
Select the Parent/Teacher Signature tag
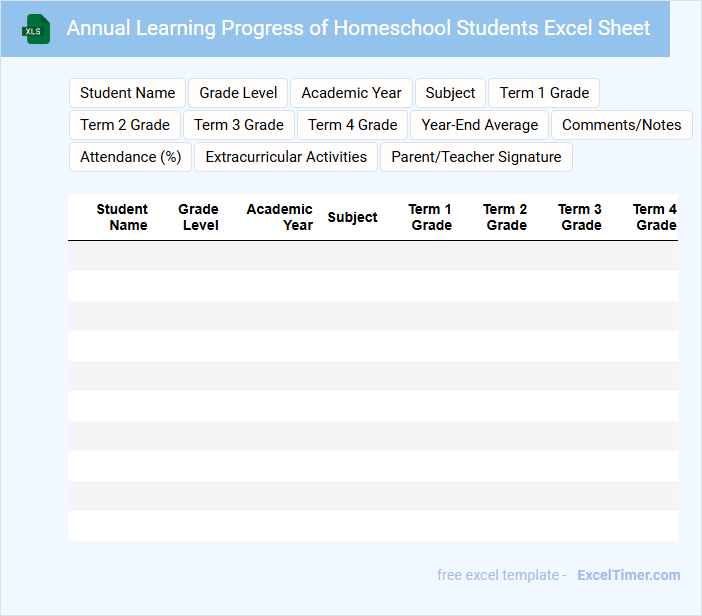pyautogui.click(x=476, y=157)
